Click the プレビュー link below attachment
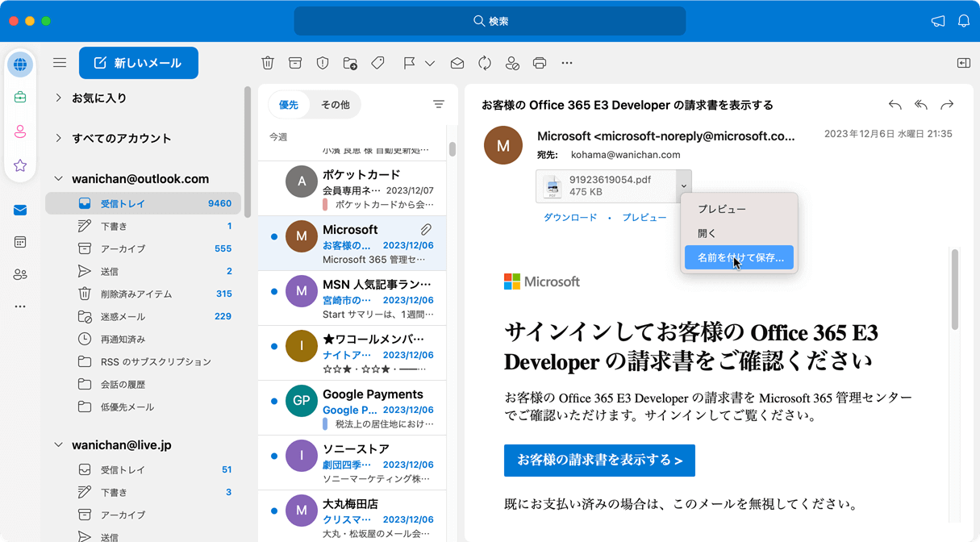This screenshot has width=980, height=542. click(x=644, y=218)
